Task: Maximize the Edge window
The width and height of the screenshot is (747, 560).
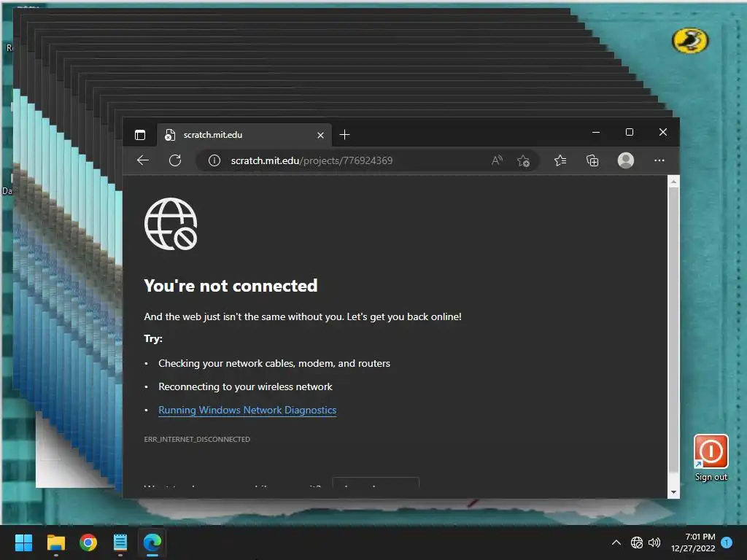Action: 630,132
